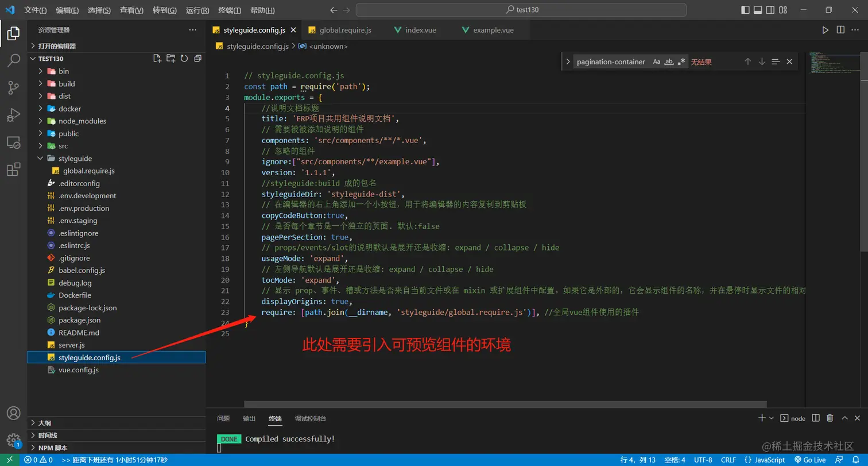Image resolution: width=868 pixels, height=466 pixels.
Task: Expand the node_modules folder
Action: (x=117, y=121)
